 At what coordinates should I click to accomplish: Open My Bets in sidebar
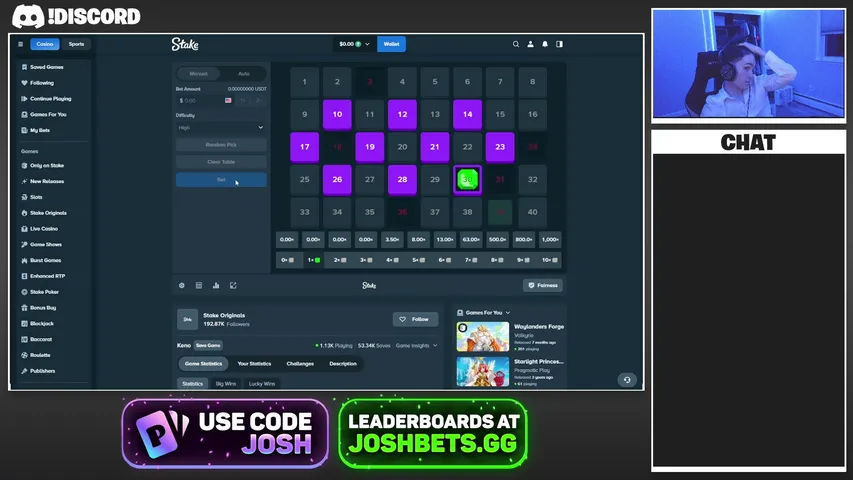click(40, 130)
